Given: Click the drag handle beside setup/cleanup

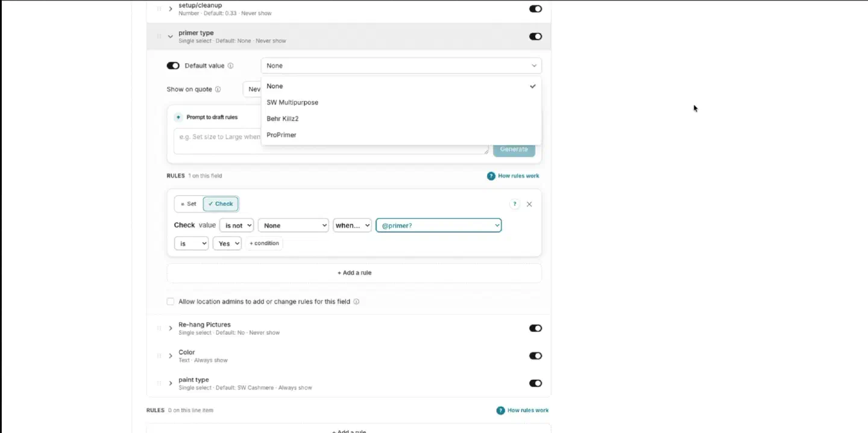Looking at the screenshot, I should (x=159, y=9).
